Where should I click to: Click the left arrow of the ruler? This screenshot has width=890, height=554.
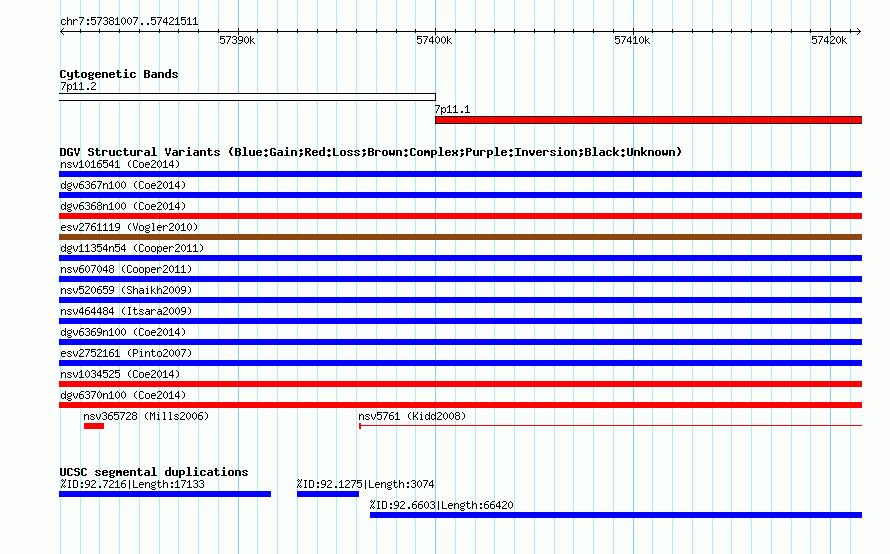(62, 31)
